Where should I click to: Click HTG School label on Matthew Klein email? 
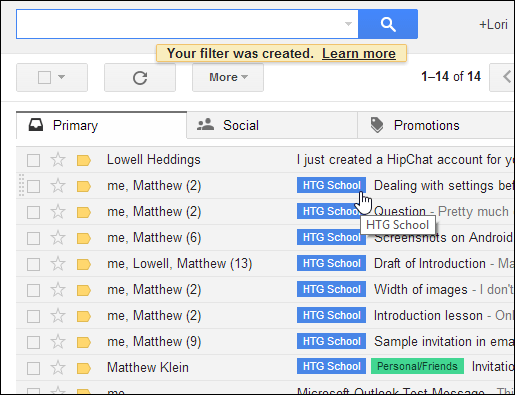coord(331,366)
